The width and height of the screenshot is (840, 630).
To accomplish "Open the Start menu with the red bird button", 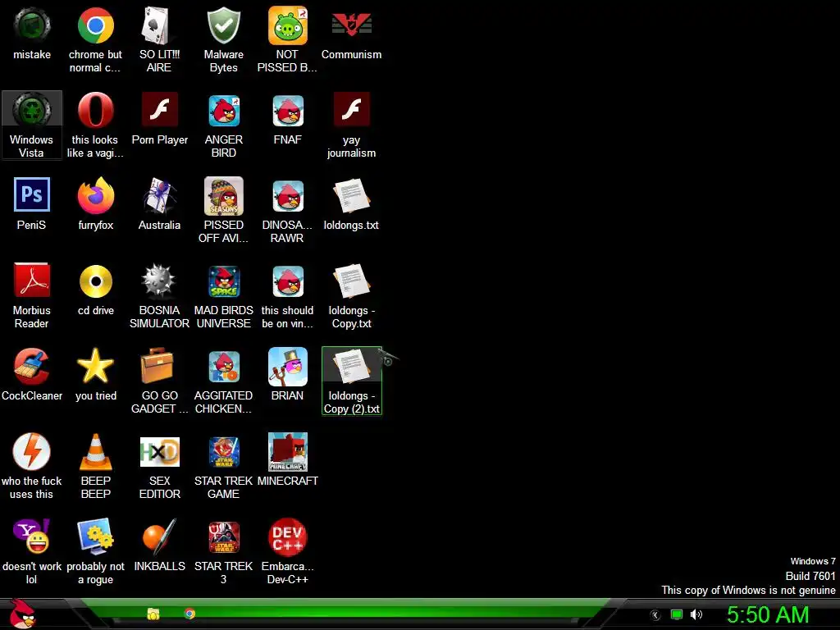I will point(22,614).
